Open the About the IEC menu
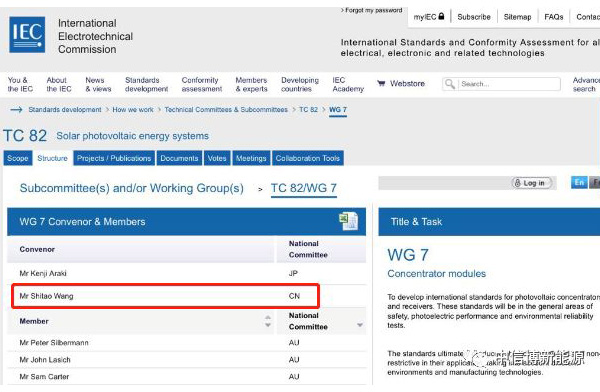This screenshot has width=600, height=392. [59, 84]
